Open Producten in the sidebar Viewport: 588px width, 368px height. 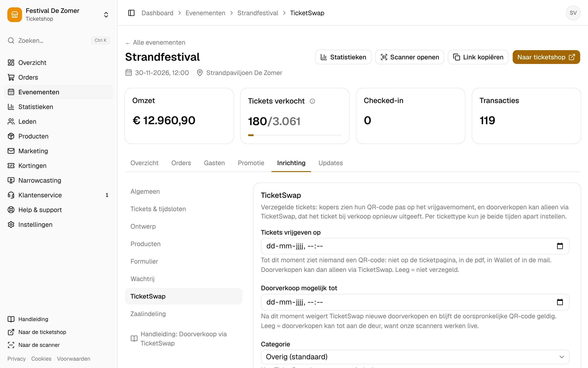click(x=58, y=136)
